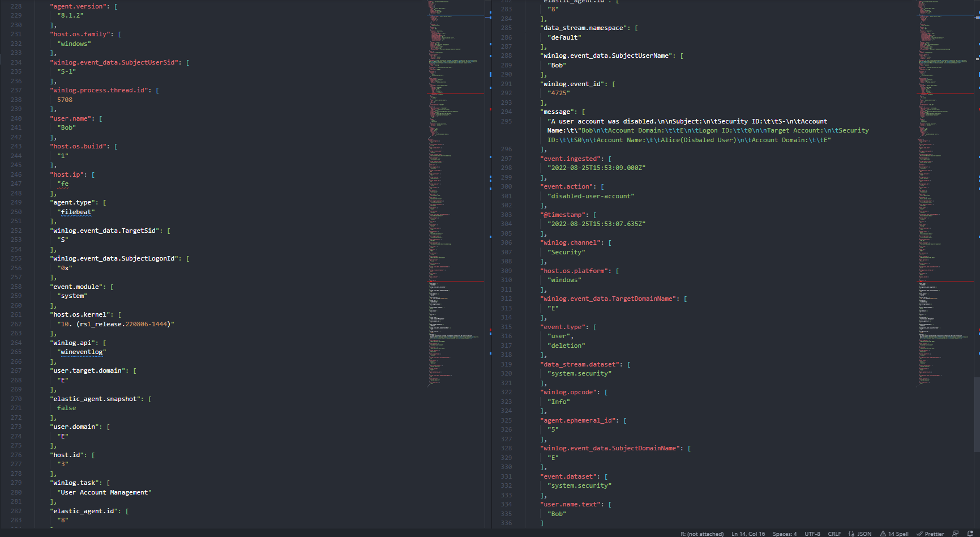
Task: Click the "Info" opcode value
Action: point(559,402)
